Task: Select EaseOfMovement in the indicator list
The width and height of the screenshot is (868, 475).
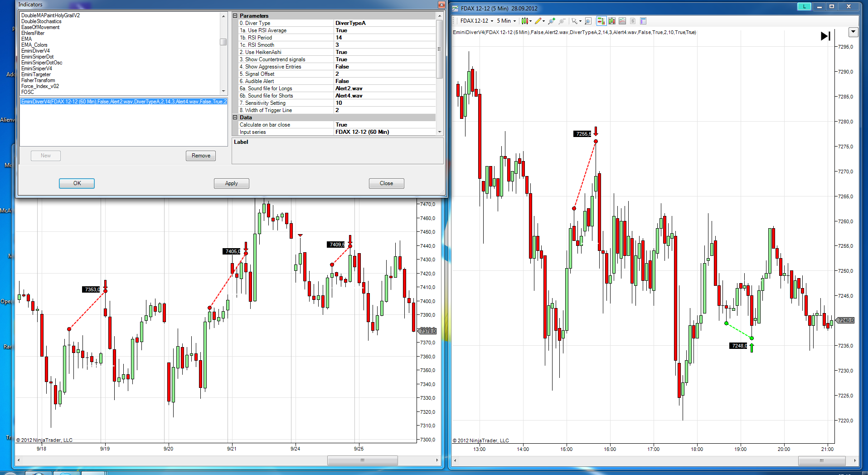Action: pos(40,27)
